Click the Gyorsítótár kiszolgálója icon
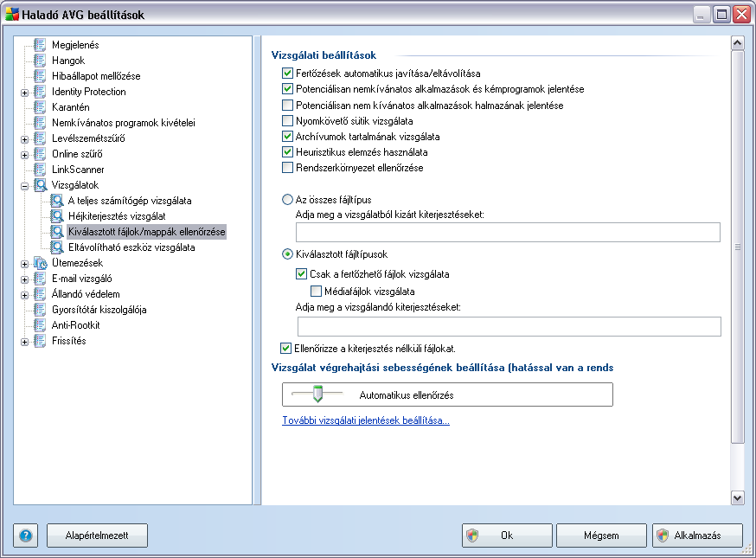 pos(40,310)
